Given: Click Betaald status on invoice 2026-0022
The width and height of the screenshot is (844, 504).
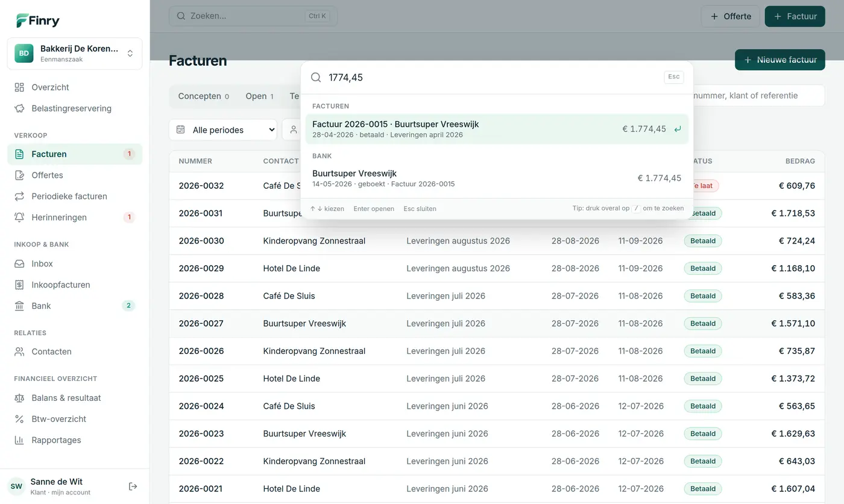Looking at the screenshot, I should (x=703, y=461).
